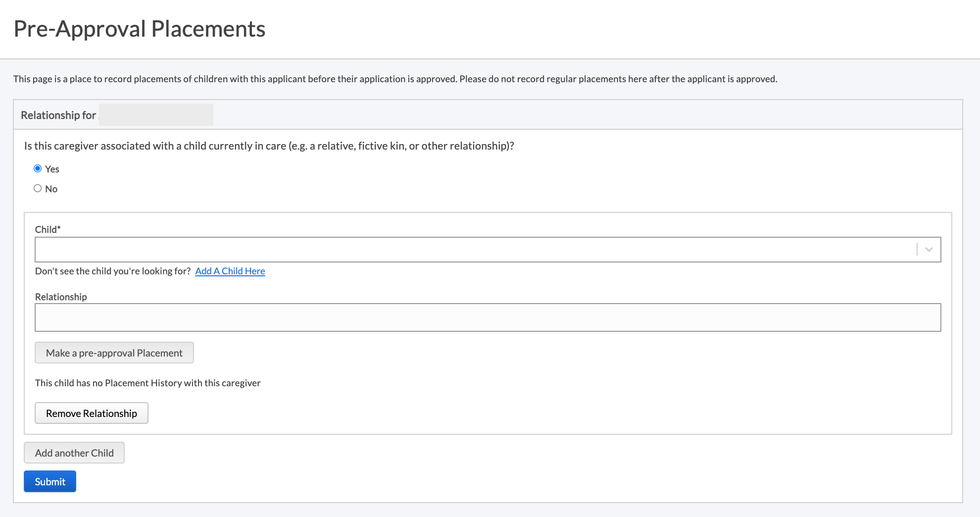Click the 'This child has no Placement History' text
The width and height of the screenshot is (980, 517).
coord(147,383)
